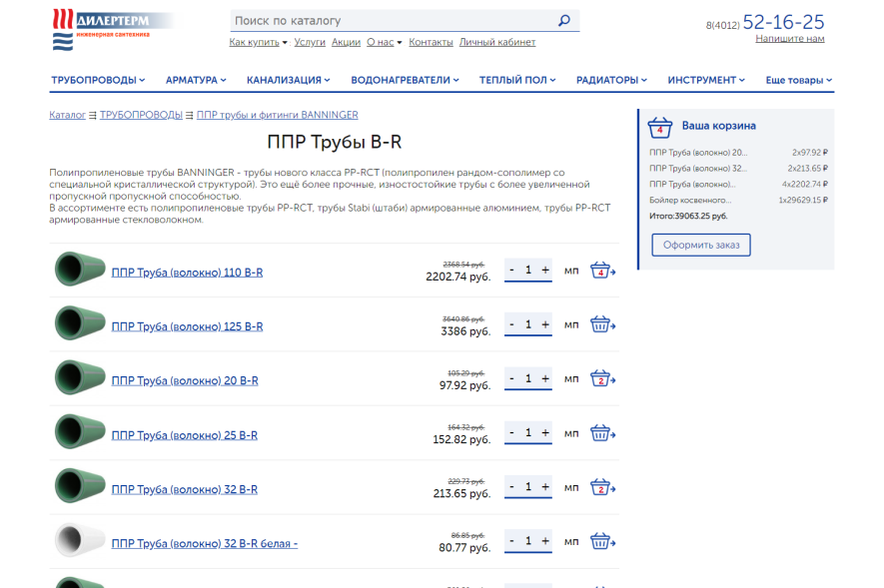This screenshot has width=884, height=588.
Task: Open ППР Труба (волокно) 32 B-R белая link
Action: [205, 543]
